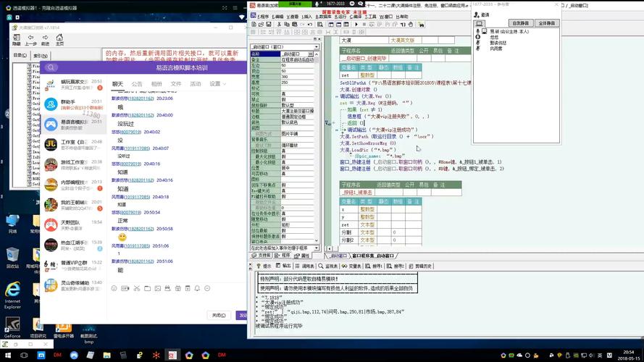This screenshot has width=644, height=362.
Task: Click the Task View icon on the taskbar
Action: coord(24,355)
